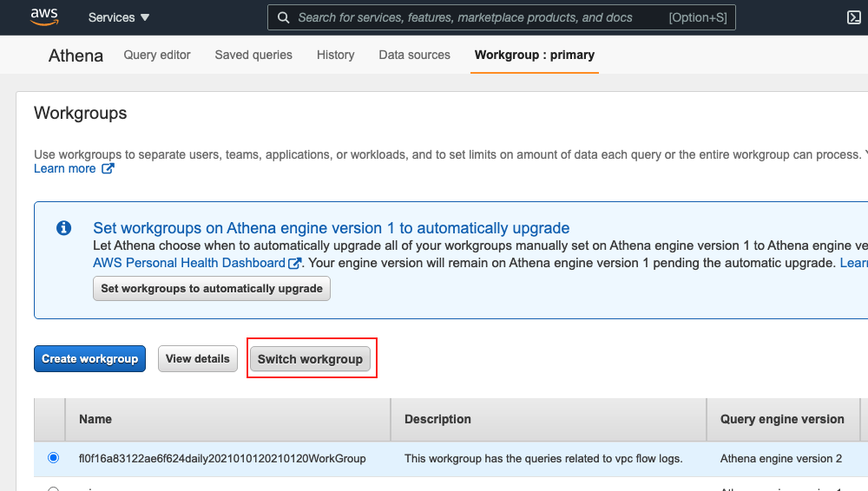Screen dimensions: 868x491
Task: Go to Athena home title
Action: (76, 56)
